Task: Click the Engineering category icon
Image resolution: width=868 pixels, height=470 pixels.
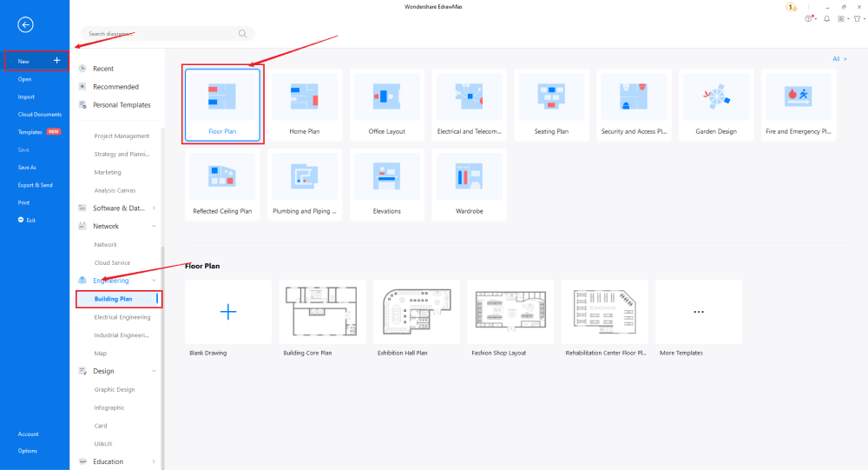Action: (82, 281)
